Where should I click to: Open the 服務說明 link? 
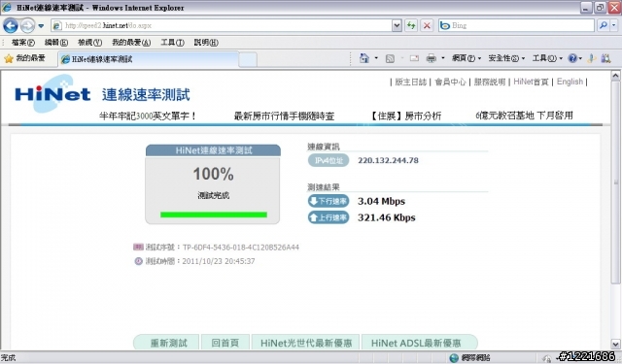pos(490,82)
